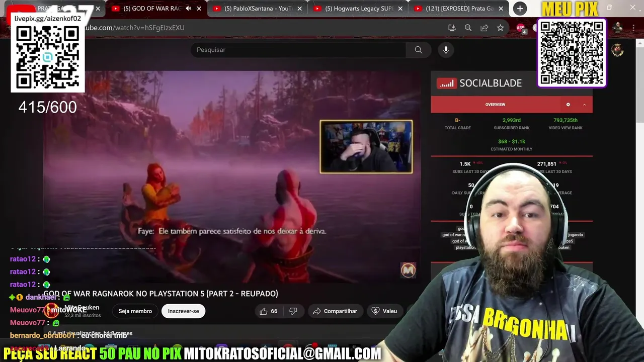Click the 415/600 counter overlay

[x=47, y=107]
